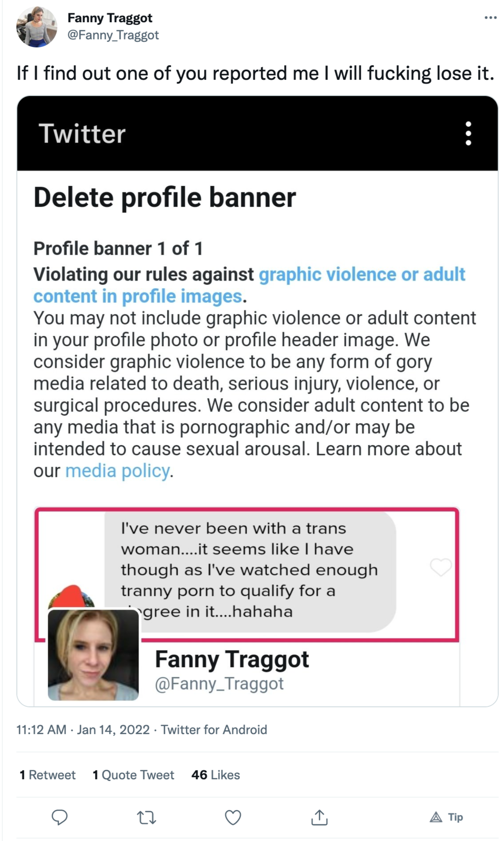Viewport: 504px width, 841px height.
Task: Click the share upload icon
Action: 319,817
